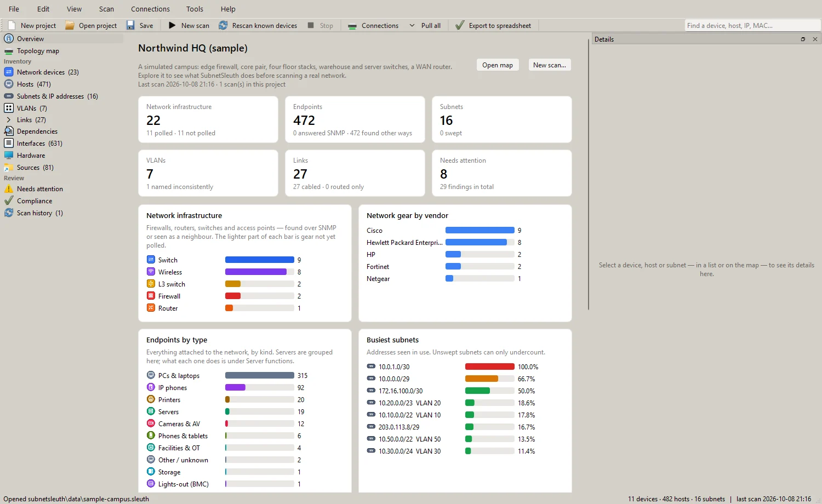The width and height of the screenshot is (822, 504).
Task: Select the Interfaces sidebar icon
Action: pyautogui.click(x=9, y=143)
